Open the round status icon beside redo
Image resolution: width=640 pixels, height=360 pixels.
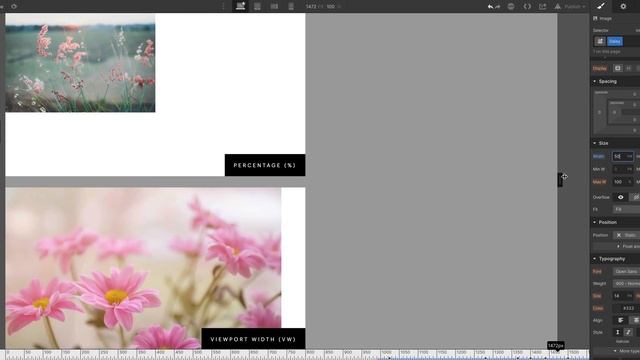511,7
